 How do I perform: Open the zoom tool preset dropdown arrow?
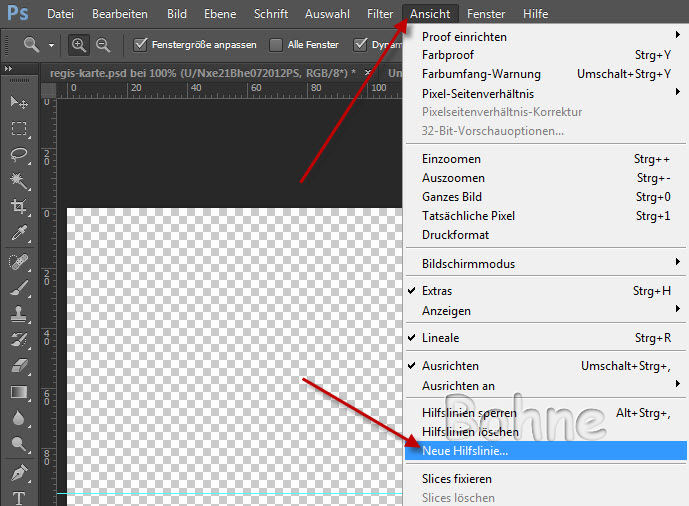pos(51,46)
